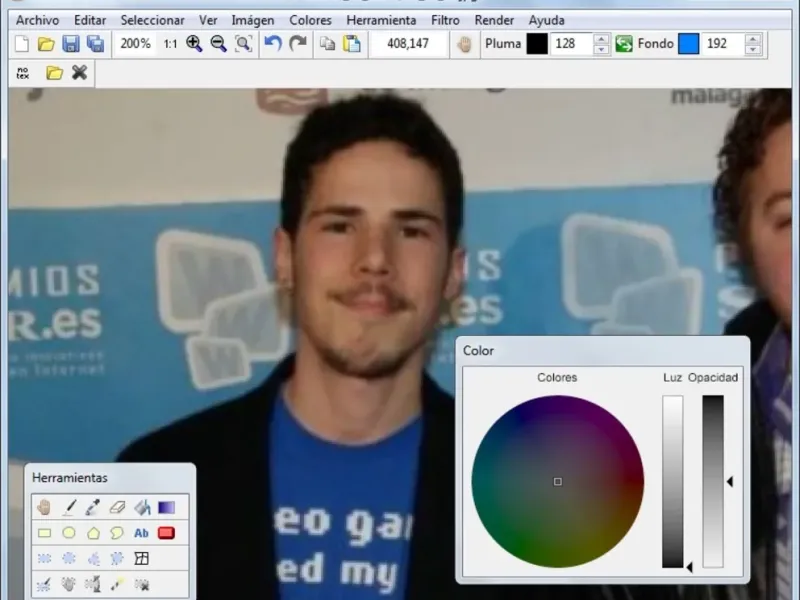
Task: Activate the rectangular selection tool
Action: coord(45,558)
